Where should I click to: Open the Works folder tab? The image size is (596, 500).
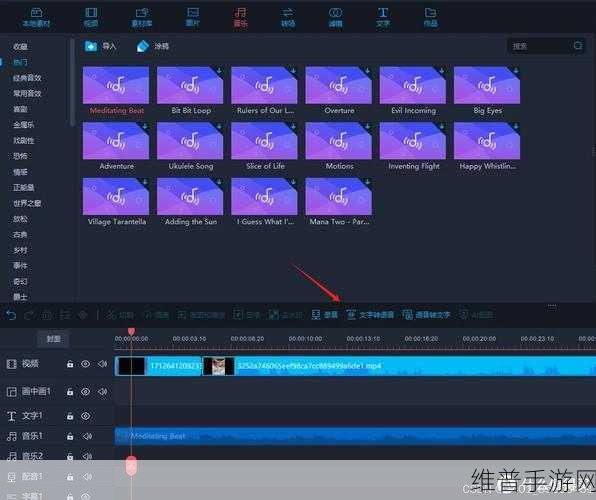click(x=430, y=17)
